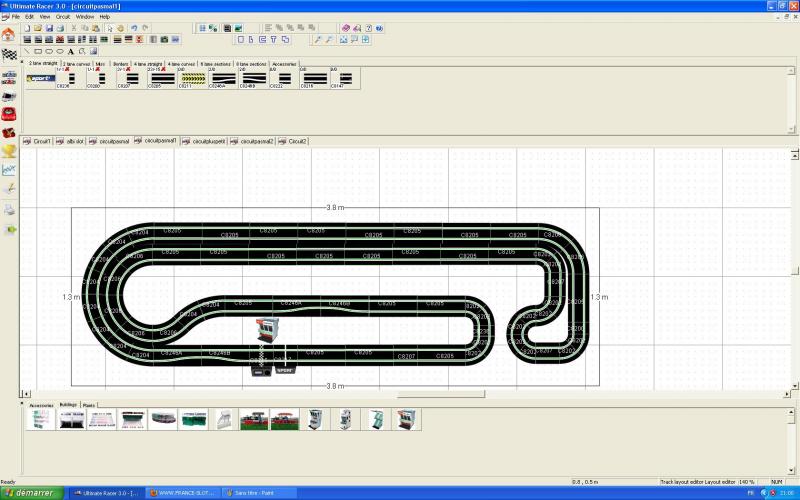Image resolution: width=800 pixels, height=500 pixels.
Task: Open the Circuit menu
Action: 62,17
